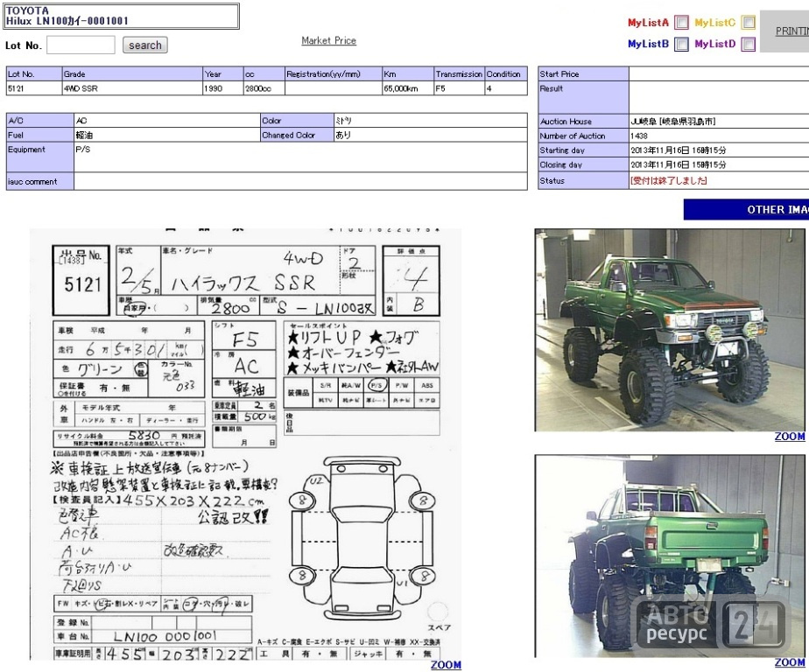Screen dimensions: 809x672
Task: Select Number of Auction value 1438
Action: [639, 136]
